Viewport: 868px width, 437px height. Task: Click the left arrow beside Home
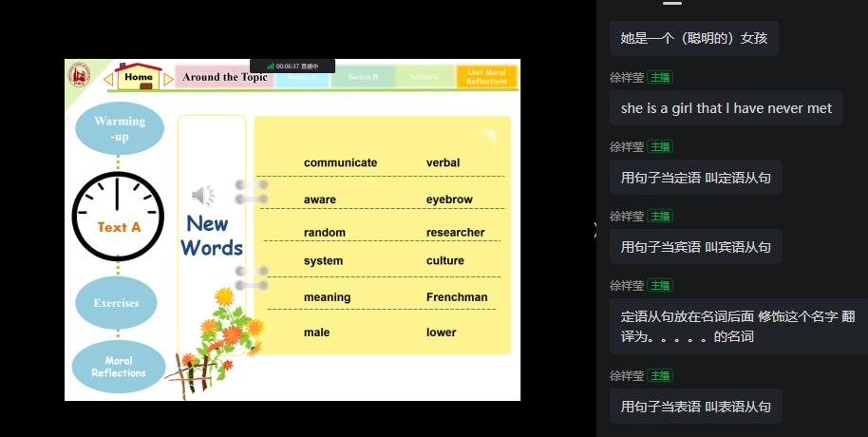pos(108,79)
